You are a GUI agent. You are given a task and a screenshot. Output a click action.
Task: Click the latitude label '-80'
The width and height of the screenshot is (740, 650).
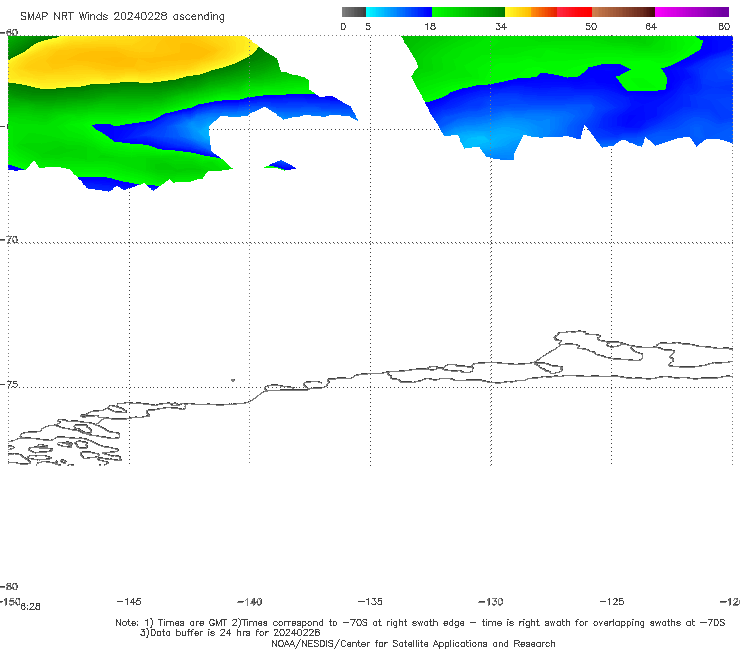click(x=9, y=586)
